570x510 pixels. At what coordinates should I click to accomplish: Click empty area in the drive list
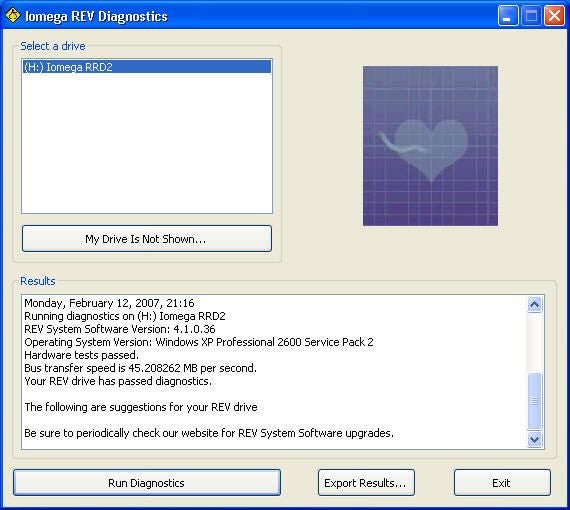tap(147, 143)
